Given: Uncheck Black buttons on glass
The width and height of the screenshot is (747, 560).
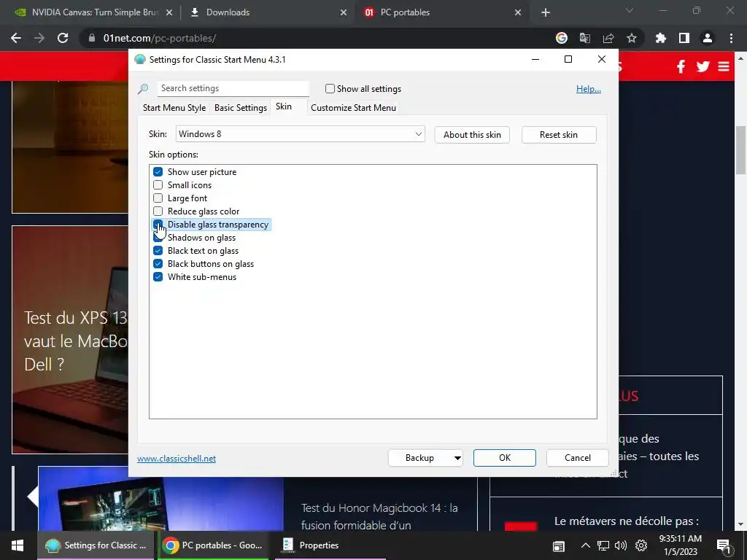Looking at the screenshot, I should [158, 264].
